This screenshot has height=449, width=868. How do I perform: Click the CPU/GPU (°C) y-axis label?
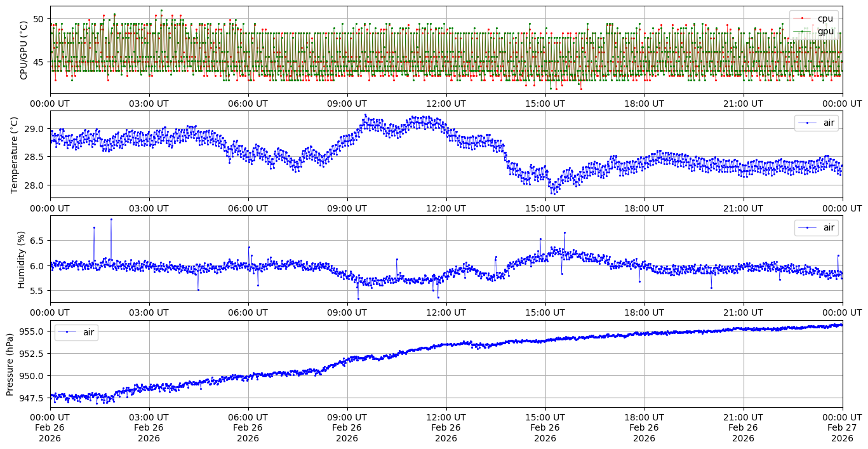(24, 50)
